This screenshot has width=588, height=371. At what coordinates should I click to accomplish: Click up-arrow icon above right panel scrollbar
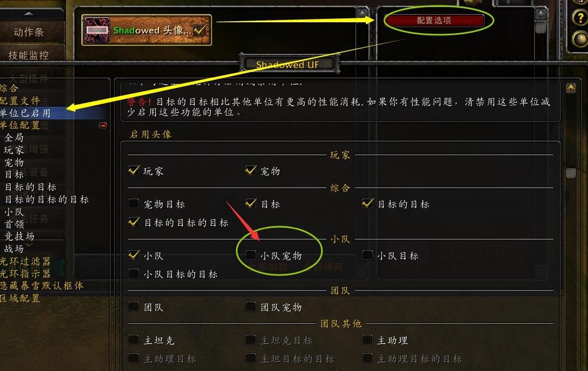(541, 15)
